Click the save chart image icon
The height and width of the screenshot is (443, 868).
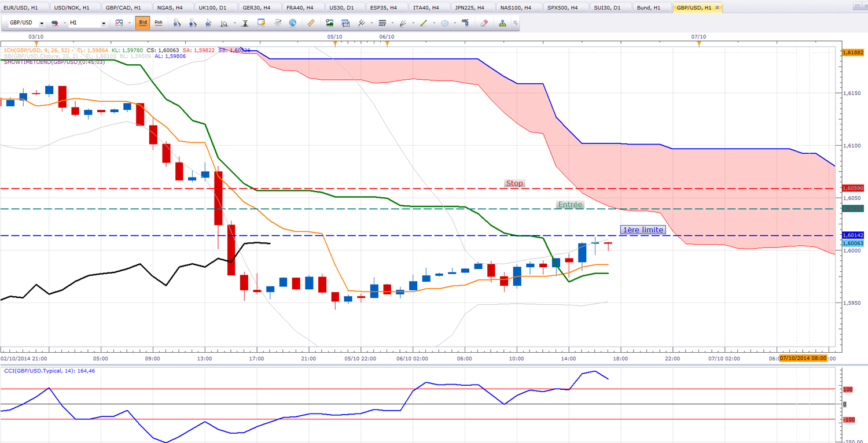point(330,23)
